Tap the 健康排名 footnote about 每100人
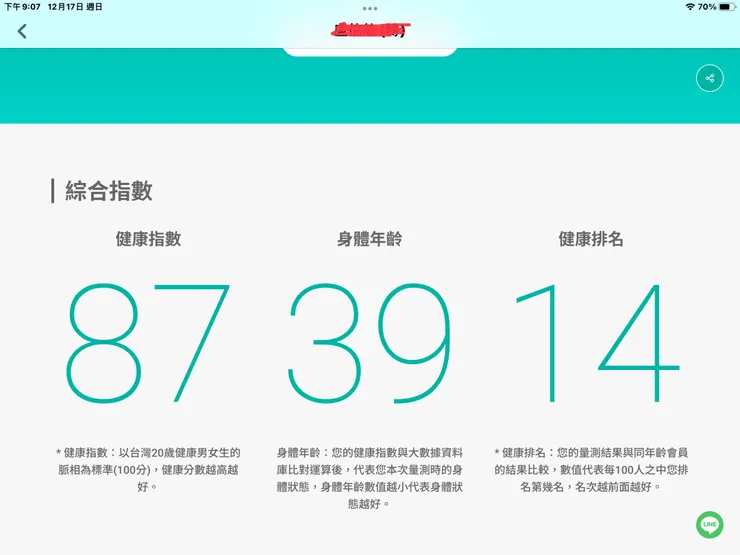Viewport: 740px width, 555px height. [x=591, y=470]
